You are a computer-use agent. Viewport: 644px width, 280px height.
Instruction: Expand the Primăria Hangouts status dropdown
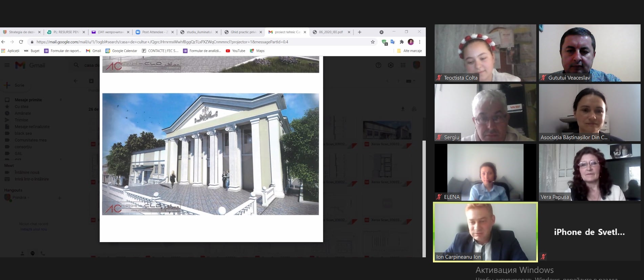(28, 198)
